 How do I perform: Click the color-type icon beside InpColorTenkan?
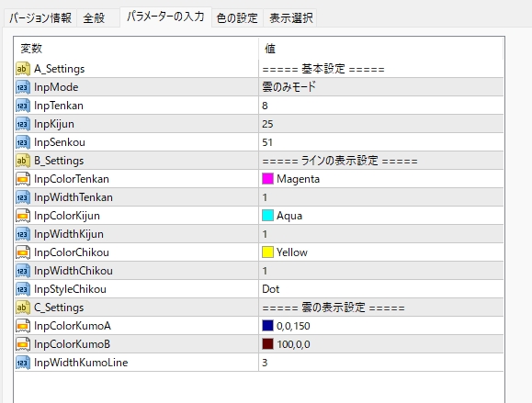pos(23,179)
